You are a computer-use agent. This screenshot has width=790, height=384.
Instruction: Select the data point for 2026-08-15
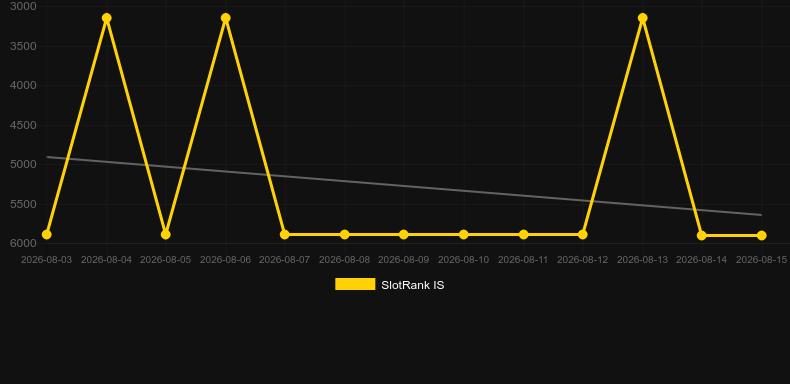tap(761, 235)
